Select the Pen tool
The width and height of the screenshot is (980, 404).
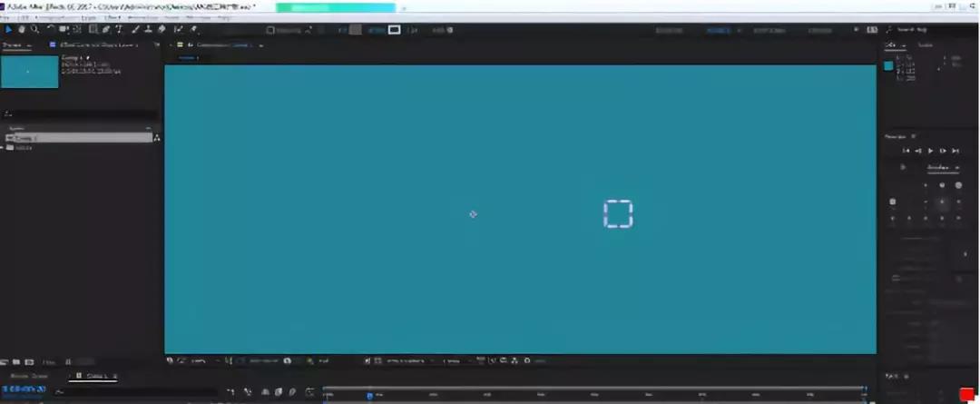[106, 29]
